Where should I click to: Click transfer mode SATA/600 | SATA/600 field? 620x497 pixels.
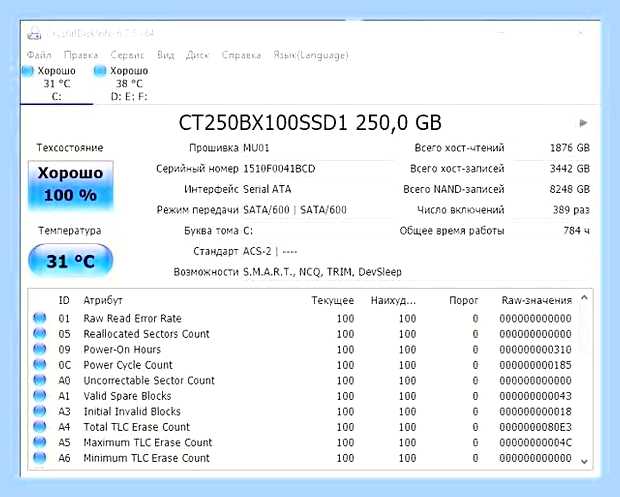pyautogui.click(x=295, y=210)
